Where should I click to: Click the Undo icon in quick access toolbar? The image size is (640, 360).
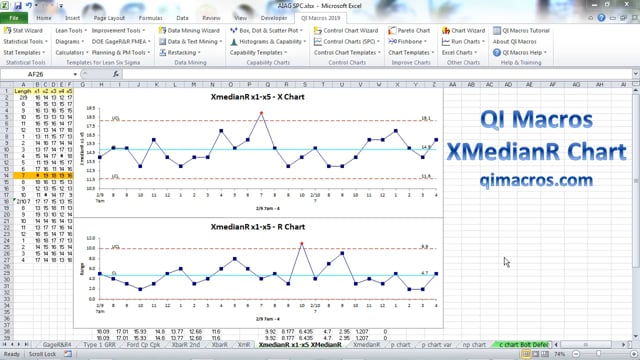tap(29, 6)
